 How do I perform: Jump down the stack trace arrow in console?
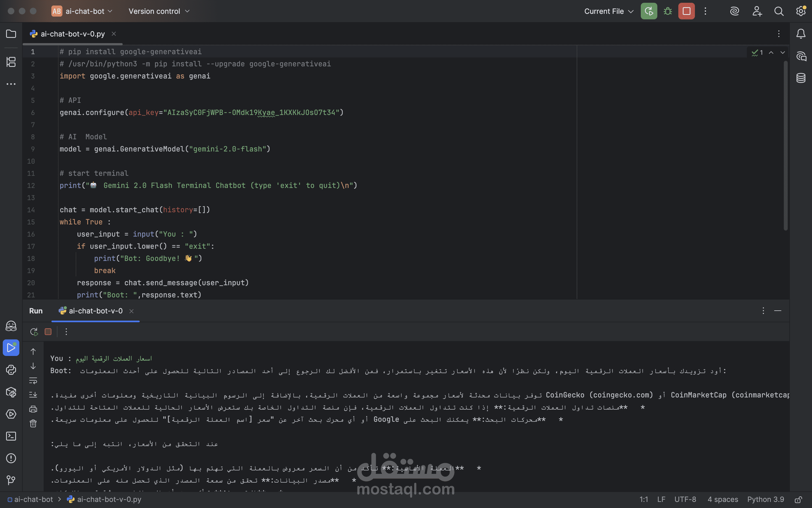coord(33,366)
